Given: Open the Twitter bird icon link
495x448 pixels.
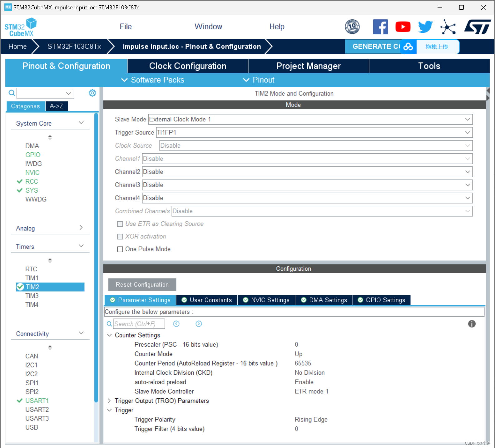Looking at the screenshot, I should click(425, 27).
